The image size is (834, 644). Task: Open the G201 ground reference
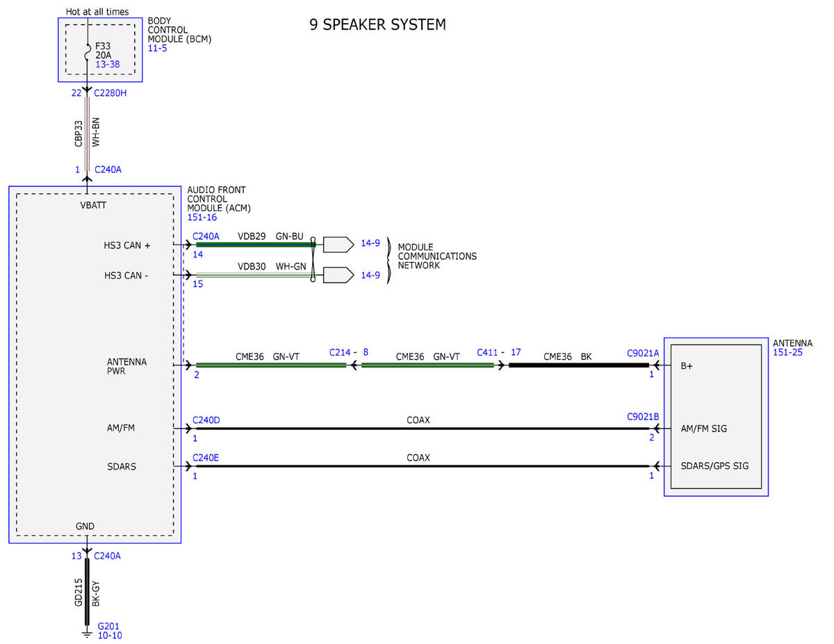(110, 625)
